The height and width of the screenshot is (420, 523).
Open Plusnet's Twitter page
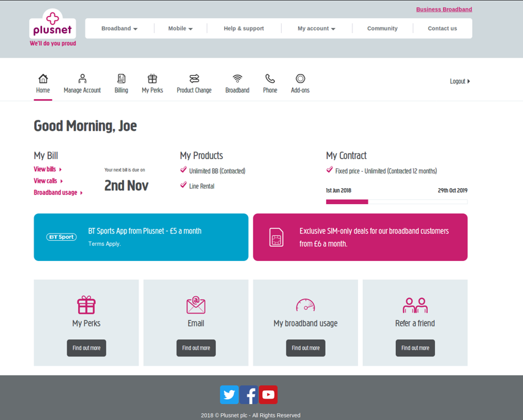229,395
